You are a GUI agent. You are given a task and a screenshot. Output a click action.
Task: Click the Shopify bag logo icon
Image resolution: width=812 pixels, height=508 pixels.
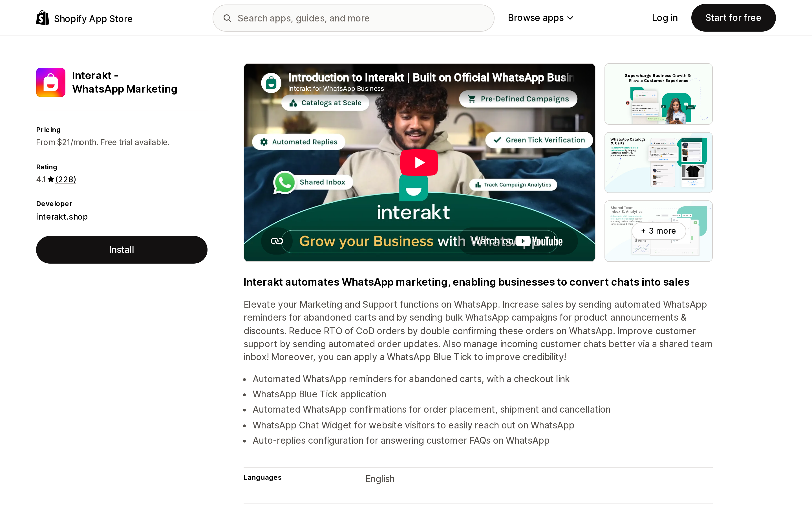pyautogui.click(x=43, y=18)
